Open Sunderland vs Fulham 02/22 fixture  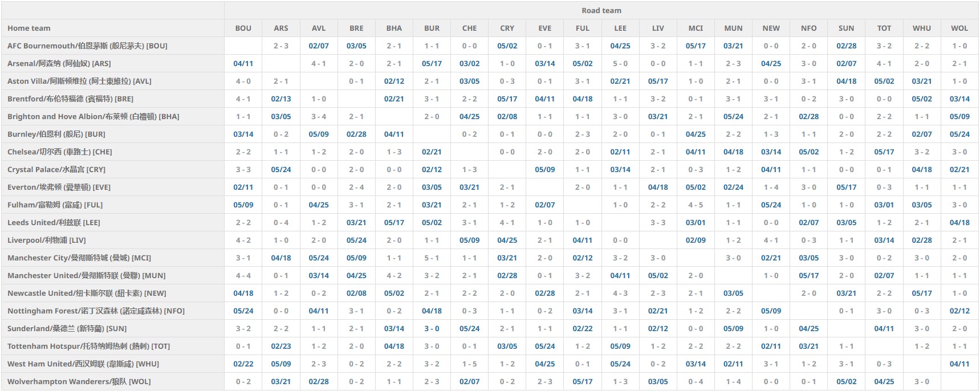tap(583, 329)
